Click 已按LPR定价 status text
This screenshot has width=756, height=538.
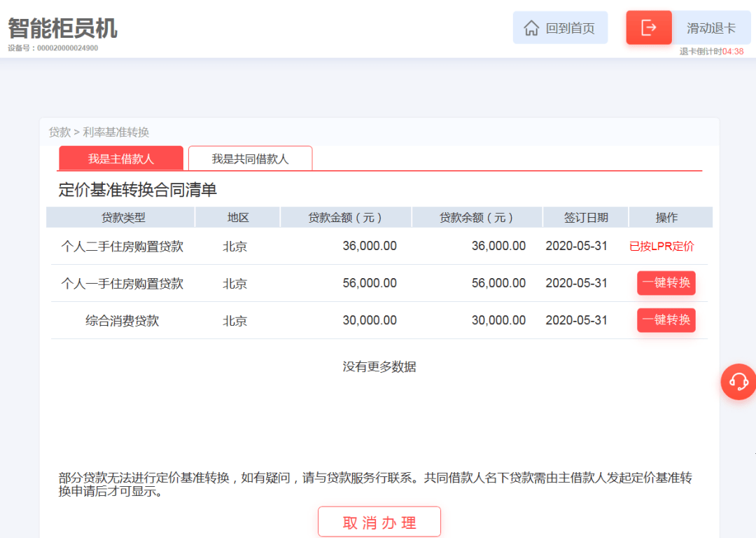coord(661,246)
